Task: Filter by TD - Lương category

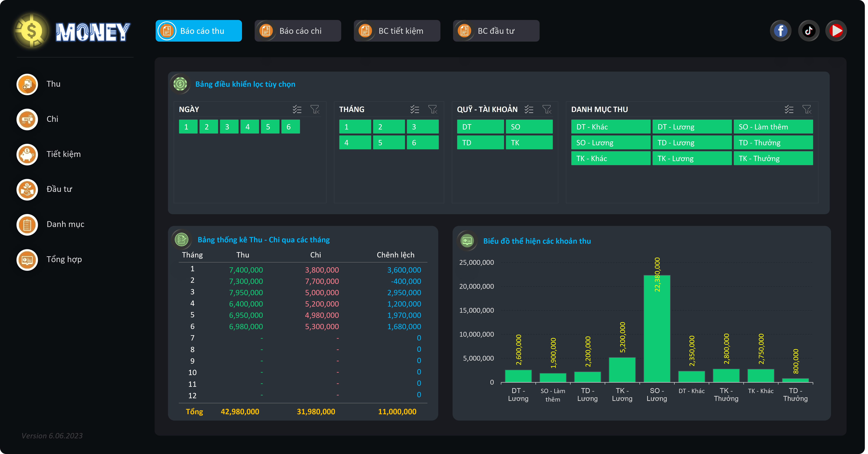Action: point(692,143)
